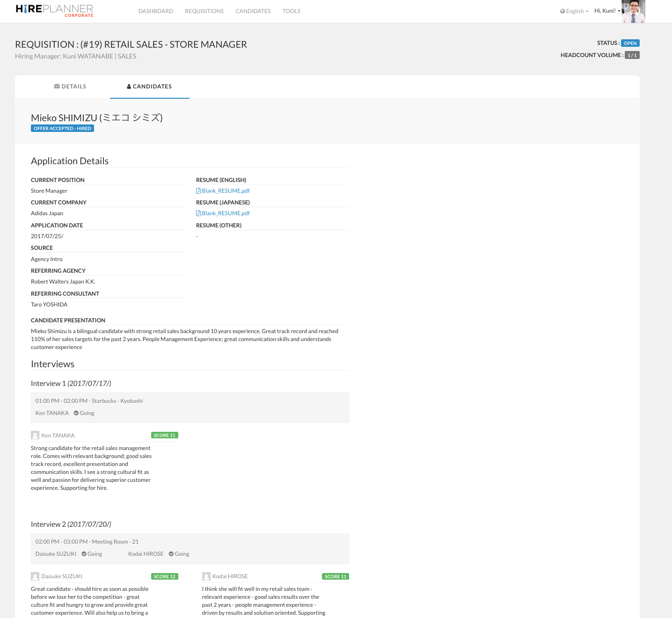Click Kodai HIROSE's feedback avatar icon
The width and height of the screenshot is (672, 618).
coord(206,576)
